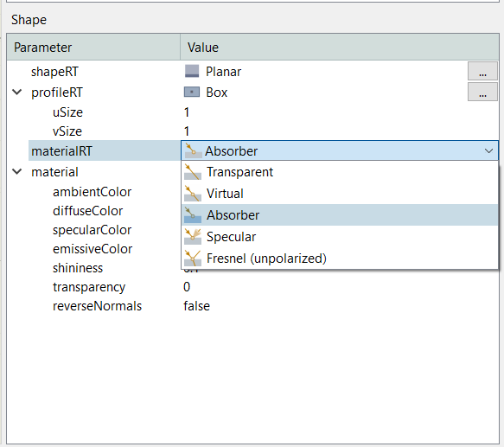Collapse the material tree node
504x447 pixels.
pos(17,172)
